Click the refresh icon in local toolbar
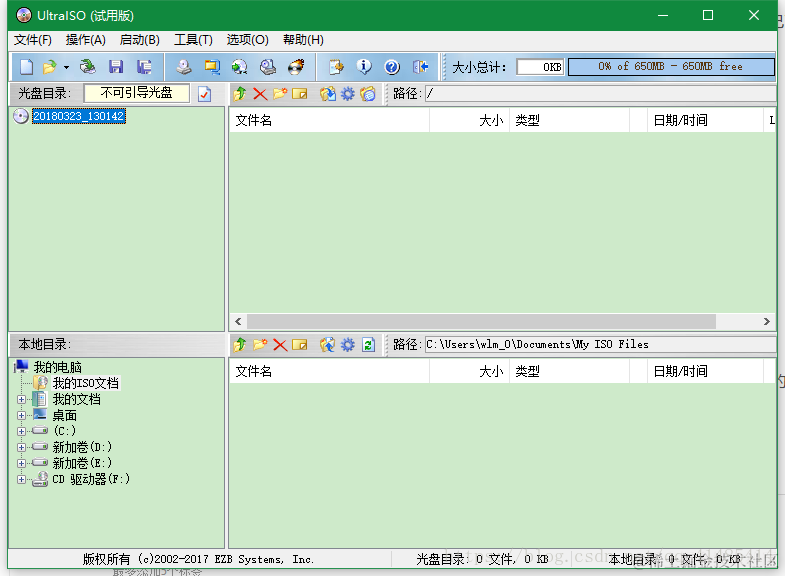Screen dimensions: 785x576 click(x=368, y=344)
